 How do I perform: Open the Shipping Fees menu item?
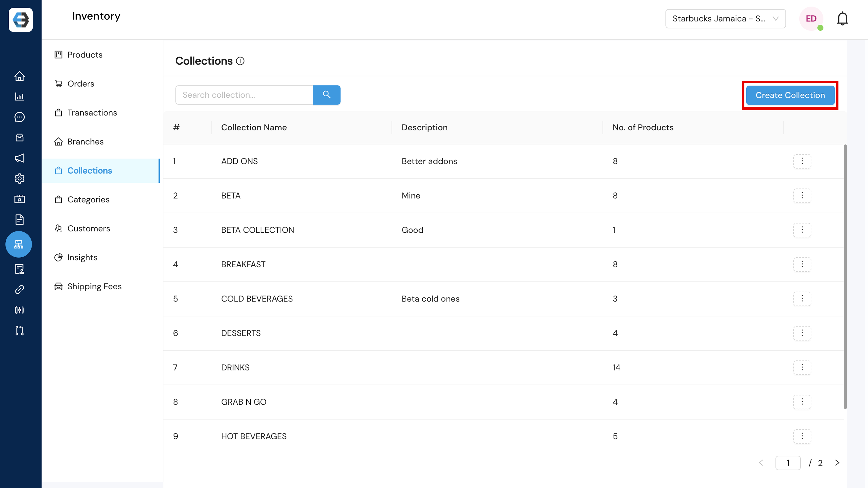[94, 286]
